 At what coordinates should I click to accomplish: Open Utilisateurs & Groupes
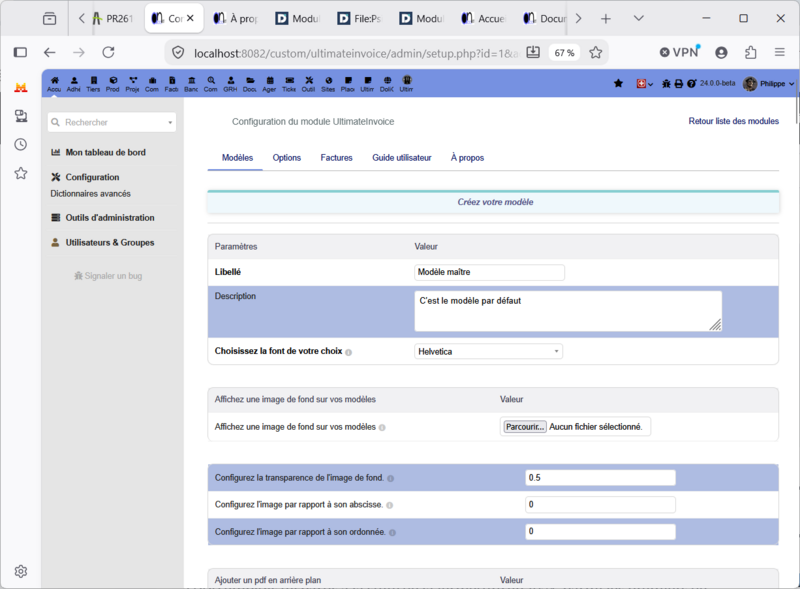(110, 242)
